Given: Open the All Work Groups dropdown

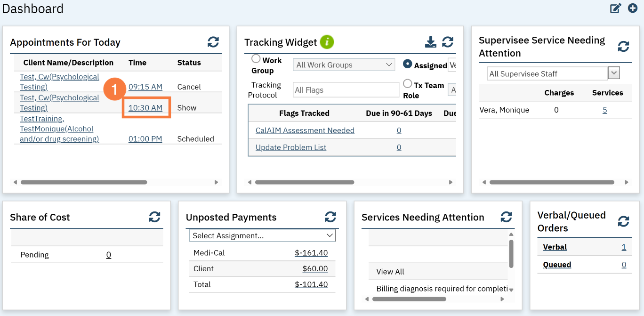Looking at the screenshot, I should point(344,65).
